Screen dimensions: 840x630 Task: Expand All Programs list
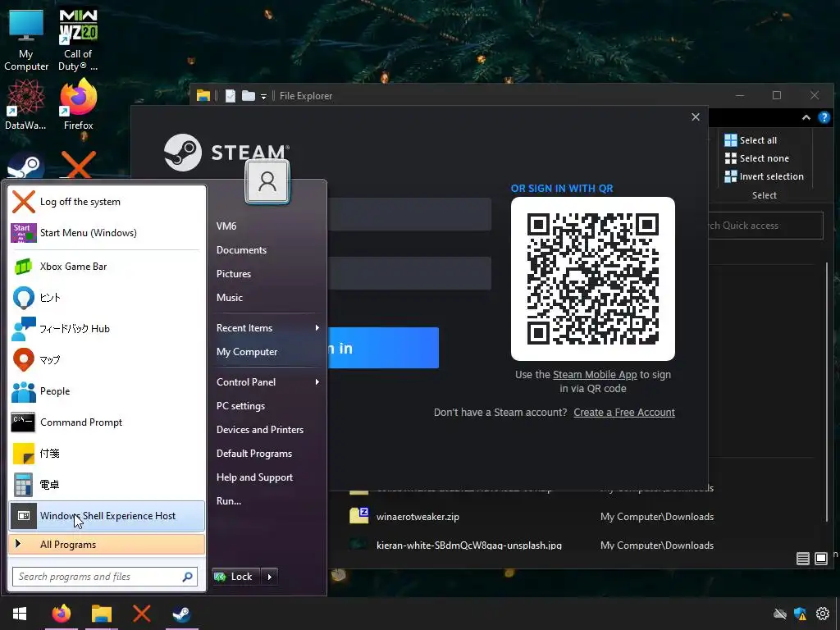(107, 545)
